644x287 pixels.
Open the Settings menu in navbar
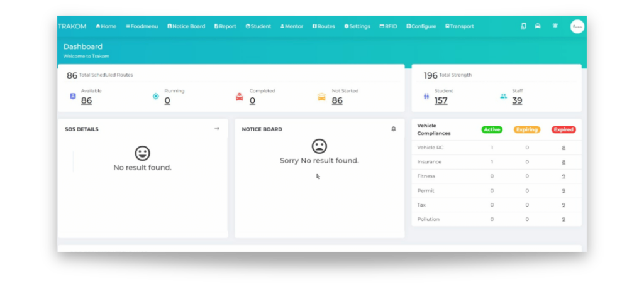tap(357, 26)
